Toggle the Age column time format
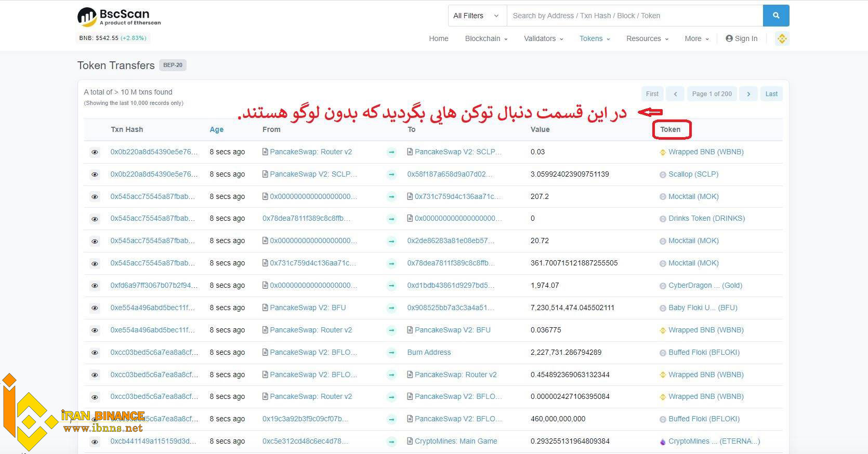 217,129
